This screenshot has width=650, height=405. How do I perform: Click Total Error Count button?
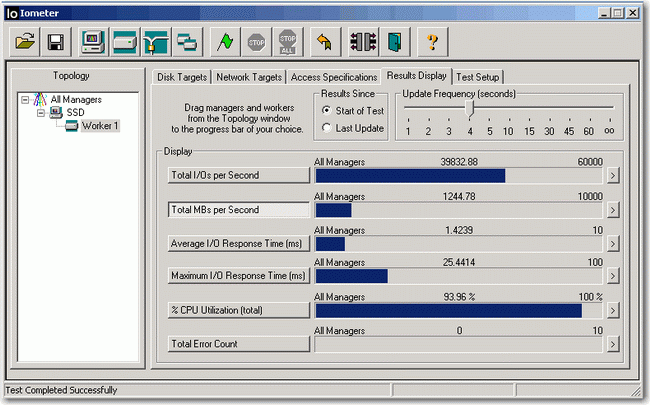pos(239,344)
